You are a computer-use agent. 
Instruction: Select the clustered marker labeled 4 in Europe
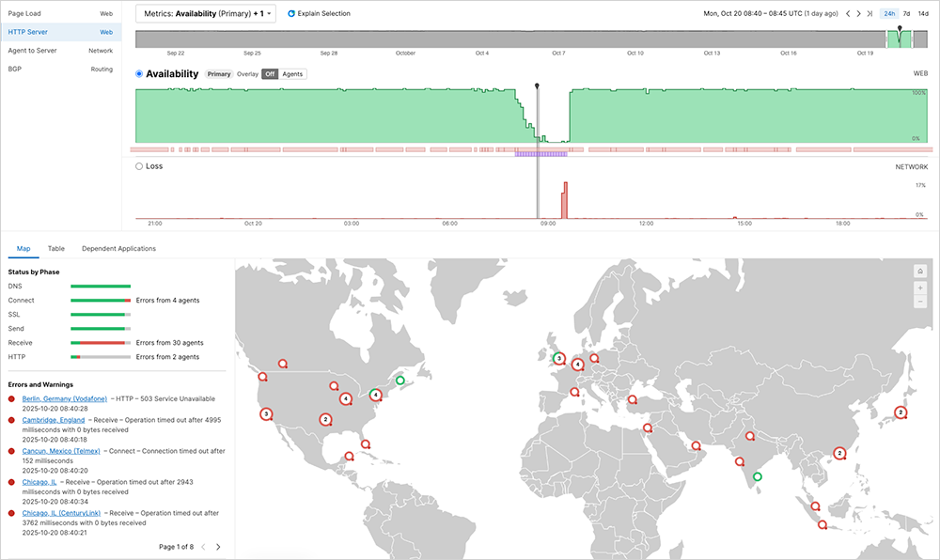(576, 364)
